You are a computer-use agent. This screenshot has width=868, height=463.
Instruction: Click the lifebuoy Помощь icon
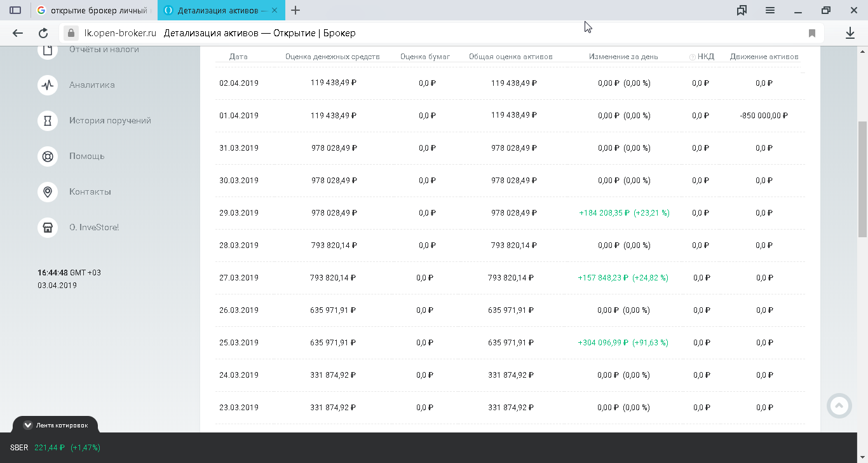(48, 156)
